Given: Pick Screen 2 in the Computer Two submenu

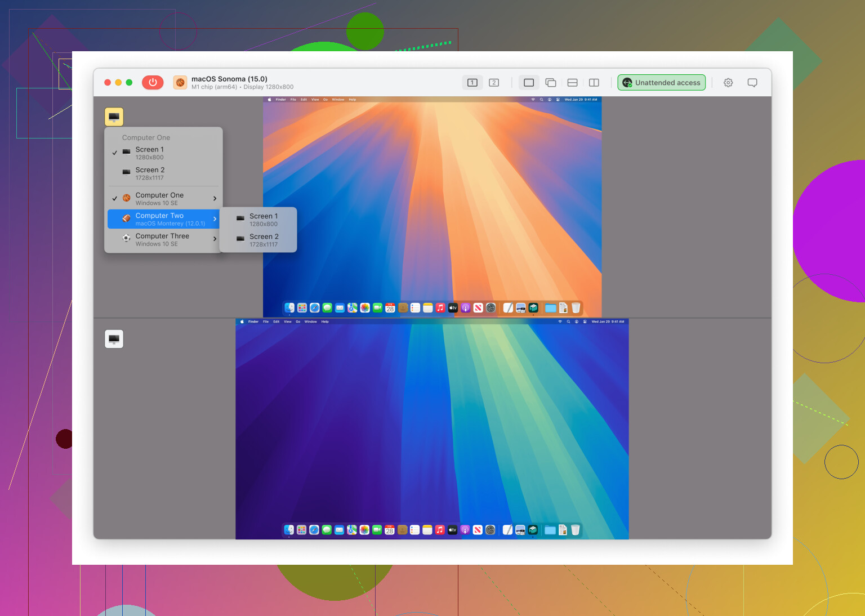Looking at the screenshot, I should coord(258,240).
